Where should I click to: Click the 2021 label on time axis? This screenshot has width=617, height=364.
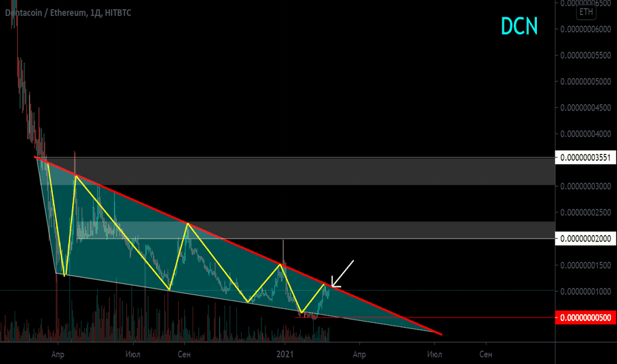tap(285, 354)
